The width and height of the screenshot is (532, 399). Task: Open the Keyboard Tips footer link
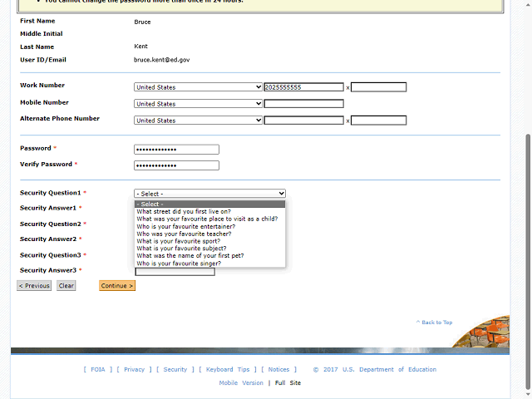(x=228, y=369)
